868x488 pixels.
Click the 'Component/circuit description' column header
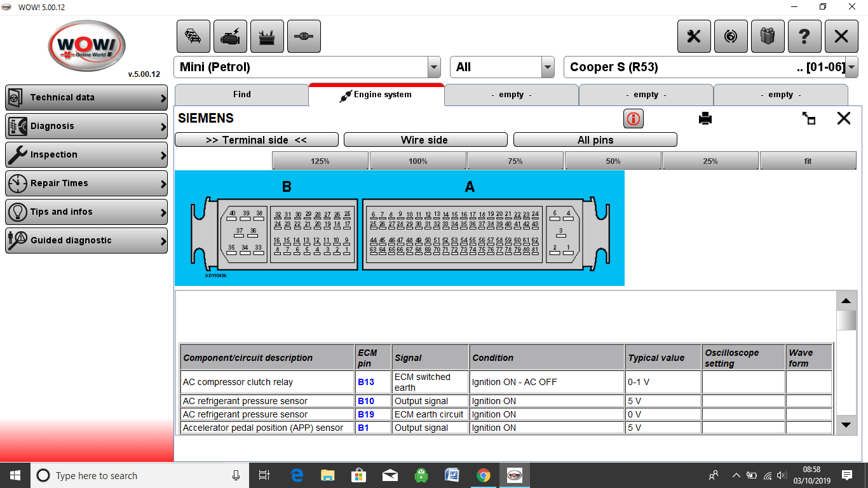coord(268,358)
